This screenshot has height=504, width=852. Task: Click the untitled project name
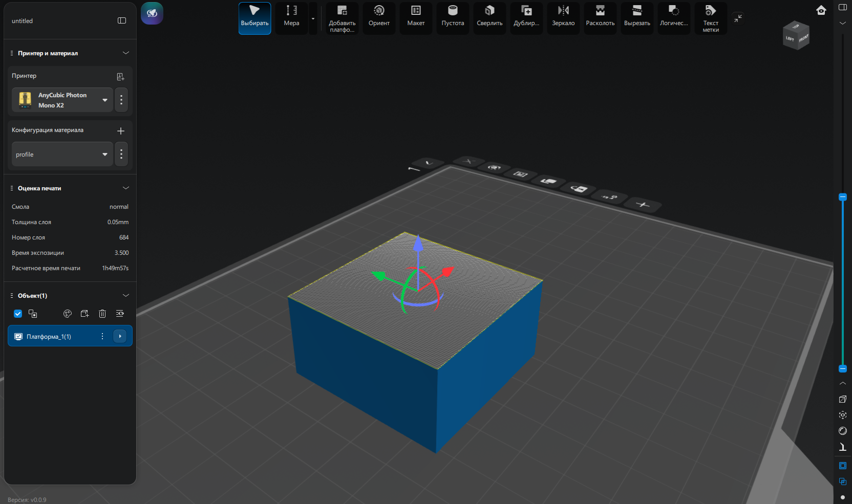(22, 21)
